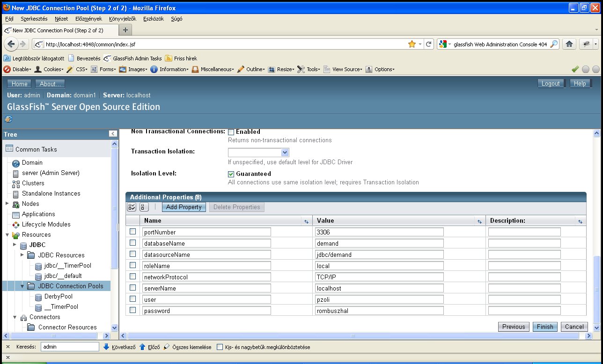
Task: Click the Help button
Action: 580,83
